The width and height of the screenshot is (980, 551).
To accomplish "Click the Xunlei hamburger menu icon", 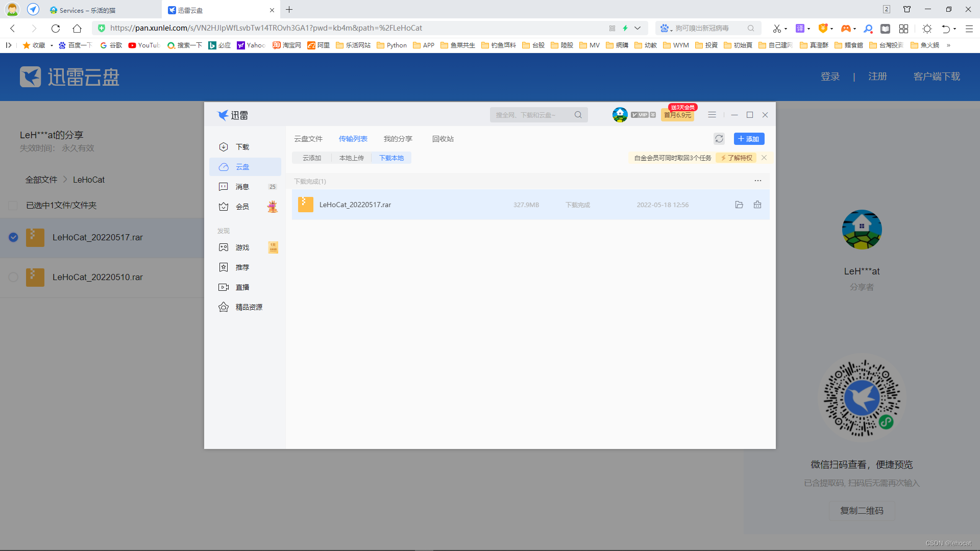I will pos(712,115).
